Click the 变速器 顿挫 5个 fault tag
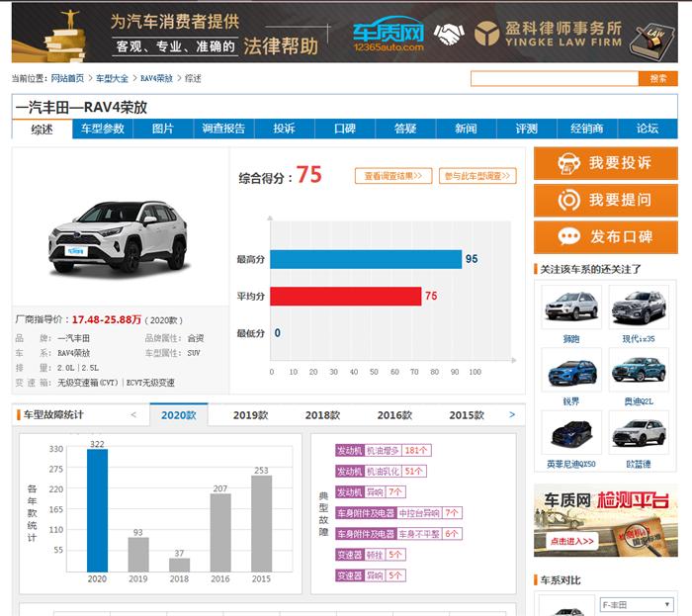Viewport: 692px width, 616px height. point(371,555)
